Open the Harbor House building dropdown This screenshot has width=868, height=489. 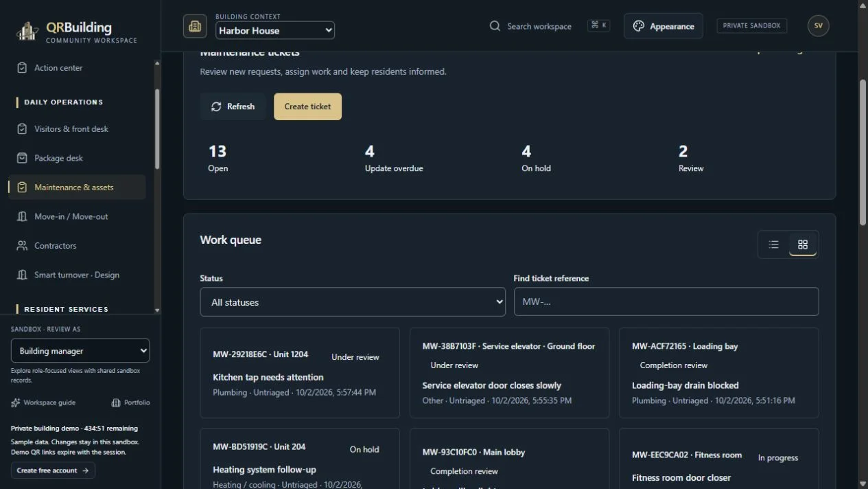(275, 30)
